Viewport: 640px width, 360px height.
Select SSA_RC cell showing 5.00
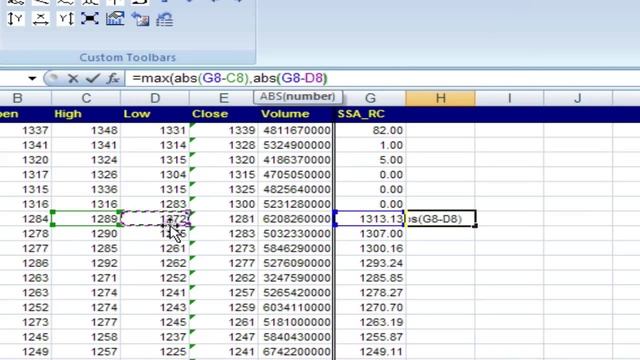pos(371,160)
